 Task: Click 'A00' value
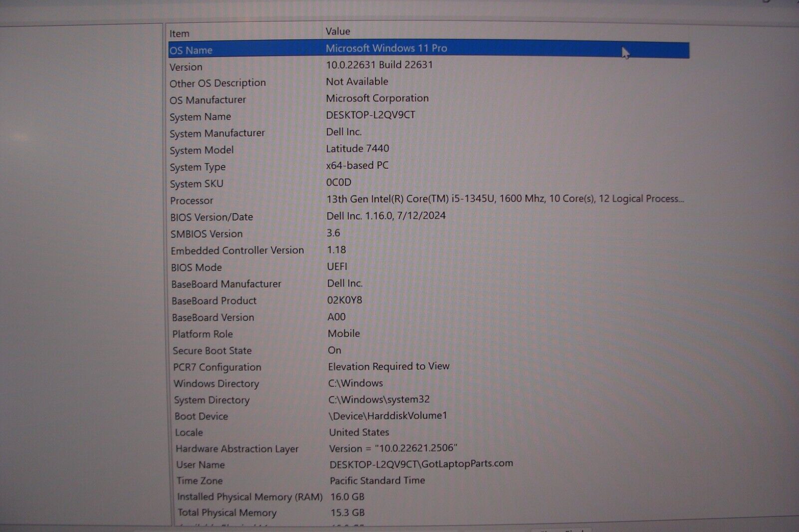(x=337, y=317)
